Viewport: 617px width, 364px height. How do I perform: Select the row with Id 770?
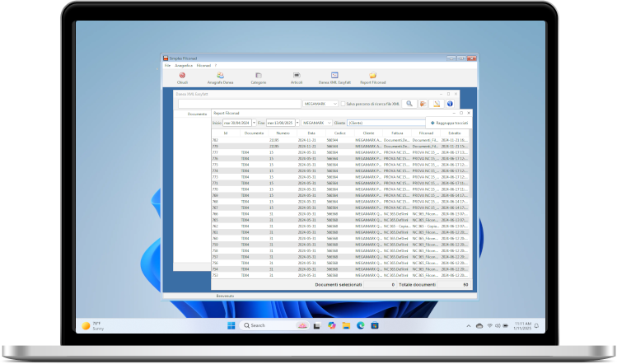340,189
